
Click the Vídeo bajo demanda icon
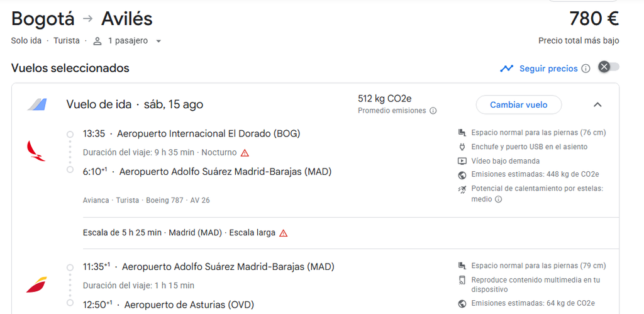pos(462,161)
